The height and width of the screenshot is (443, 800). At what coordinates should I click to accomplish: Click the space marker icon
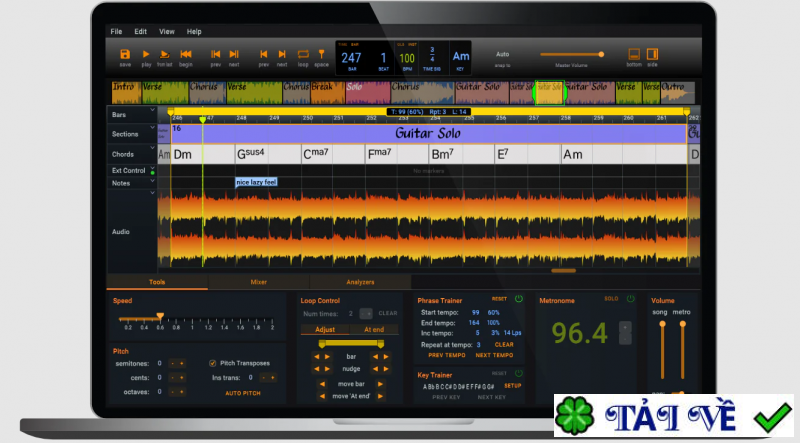(x=321, y=54)
